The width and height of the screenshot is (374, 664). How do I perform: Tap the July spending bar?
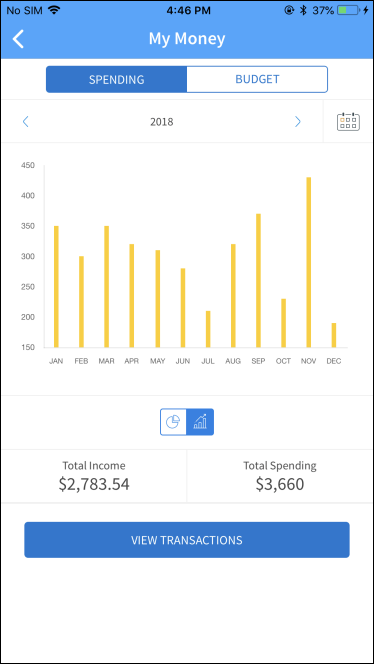coord(208,329)
